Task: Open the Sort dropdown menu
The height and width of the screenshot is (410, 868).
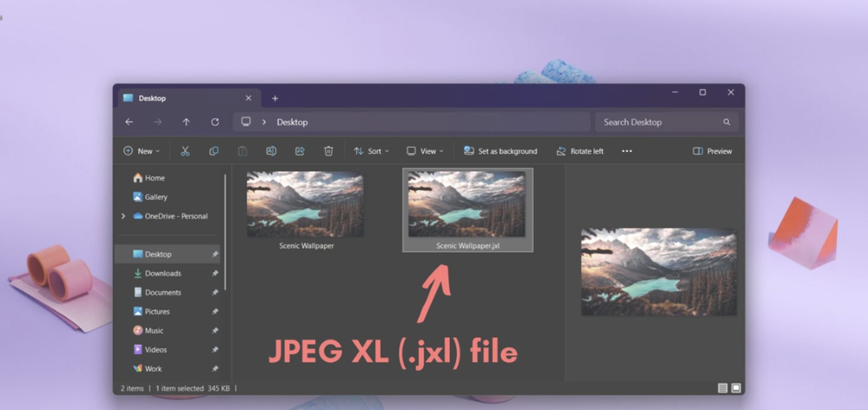Action: pos(372,151)
